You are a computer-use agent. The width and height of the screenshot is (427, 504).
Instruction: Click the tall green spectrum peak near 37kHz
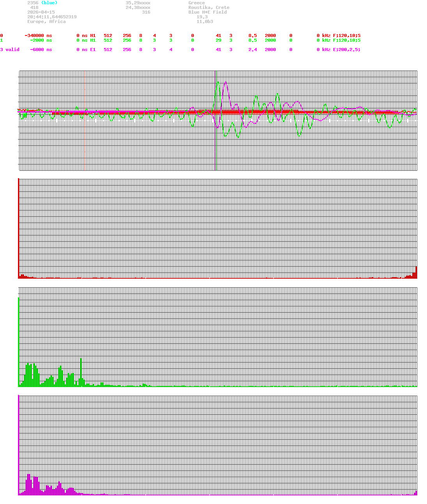click(x=81, y=370)
